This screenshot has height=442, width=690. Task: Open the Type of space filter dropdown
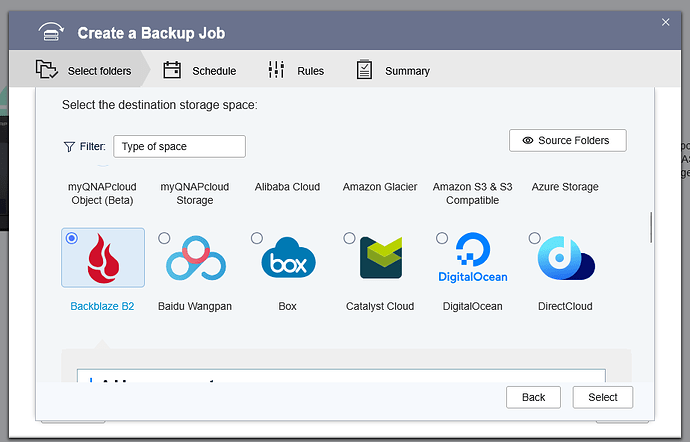click(x=179, y=146)
